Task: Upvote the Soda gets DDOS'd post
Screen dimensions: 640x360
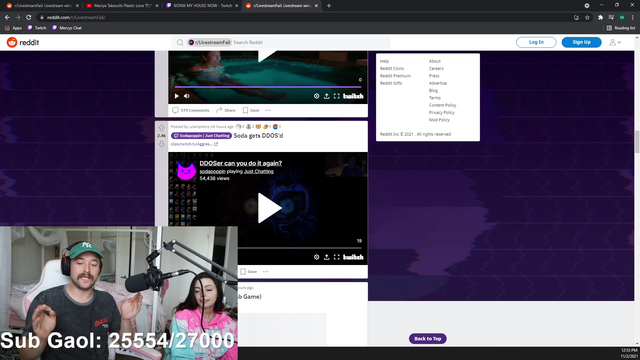Action: coord(162,128)
